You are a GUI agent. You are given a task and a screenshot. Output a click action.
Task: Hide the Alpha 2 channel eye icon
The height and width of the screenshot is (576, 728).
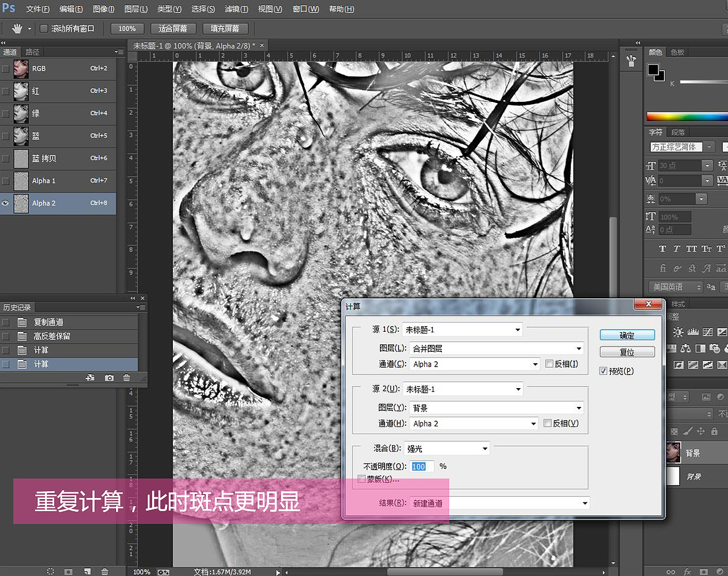(6, 203)
